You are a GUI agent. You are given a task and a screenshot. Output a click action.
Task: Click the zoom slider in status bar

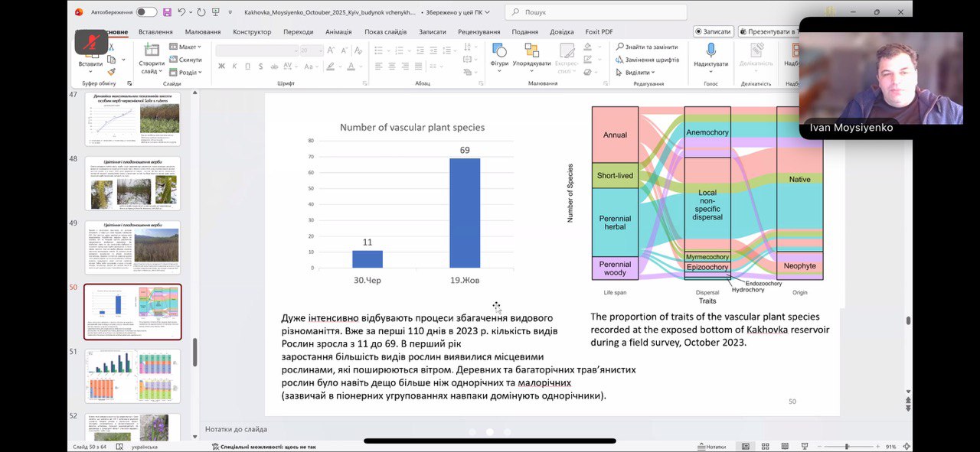846,447
